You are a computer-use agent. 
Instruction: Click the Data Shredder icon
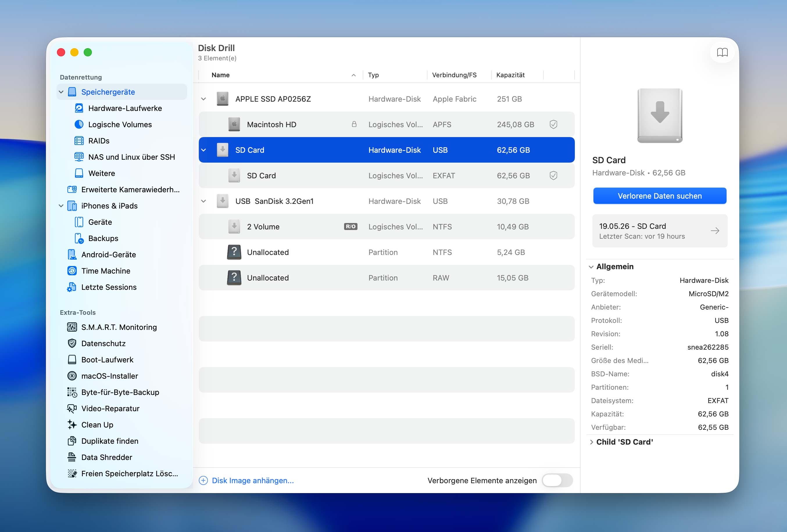click(72, 457)
